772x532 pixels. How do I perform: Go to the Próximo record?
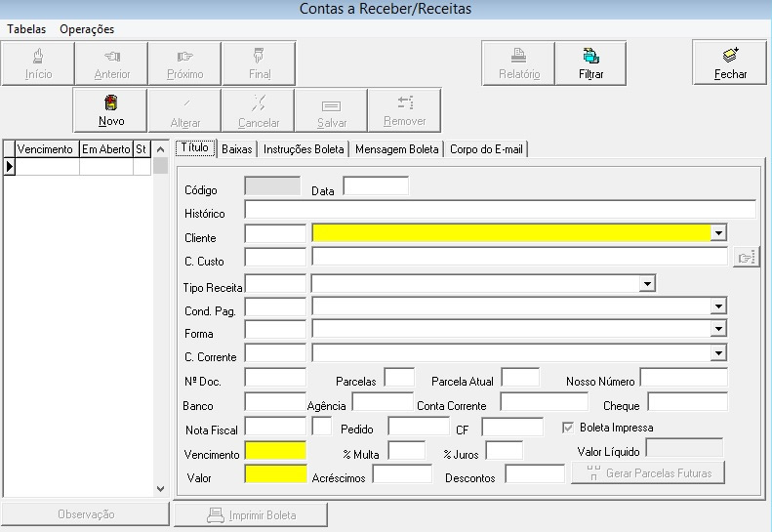tap(185, 63)
